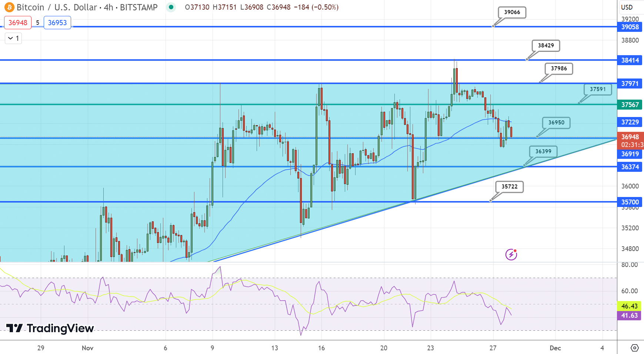Collapse the indicator legend chevron labeled 1

click(x=13, y=38)
